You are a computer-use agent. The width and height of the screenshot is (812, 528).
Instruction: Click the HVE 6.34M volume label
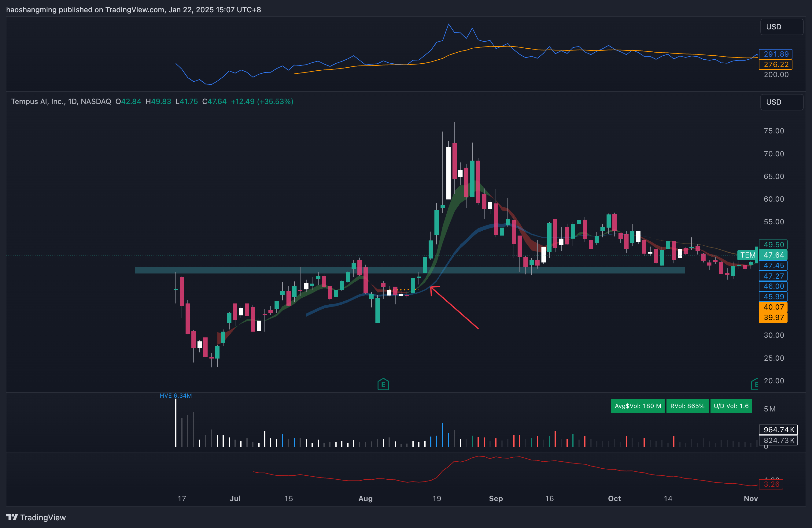pos(176,396)
